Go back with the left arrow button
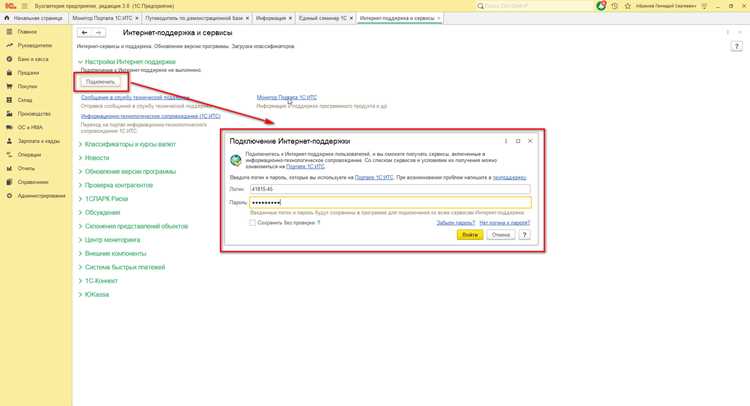 85,33
